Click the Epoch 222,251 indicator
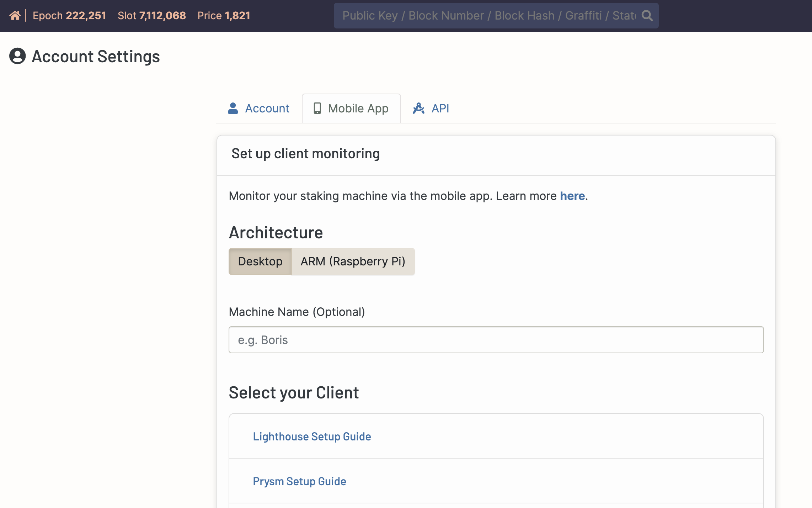The width and height of the screenshot is (812, 508). coord(69,16)
